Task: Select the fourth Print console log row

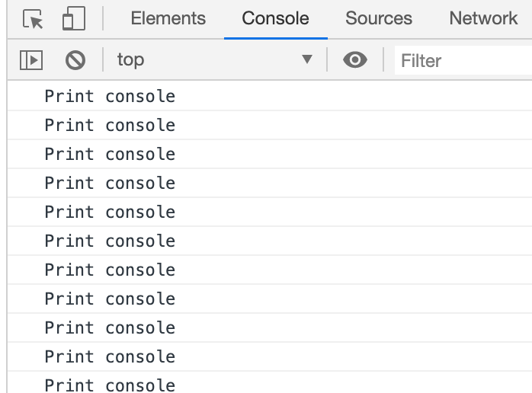Action: pos(270,183)
